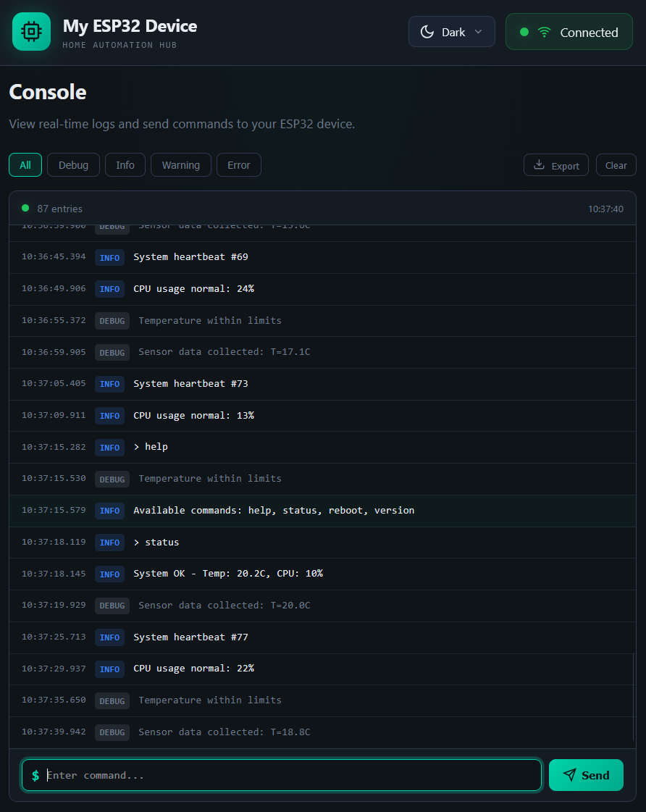
Task: Click the dollar sign prompt icon
Action: pos(35,774)
